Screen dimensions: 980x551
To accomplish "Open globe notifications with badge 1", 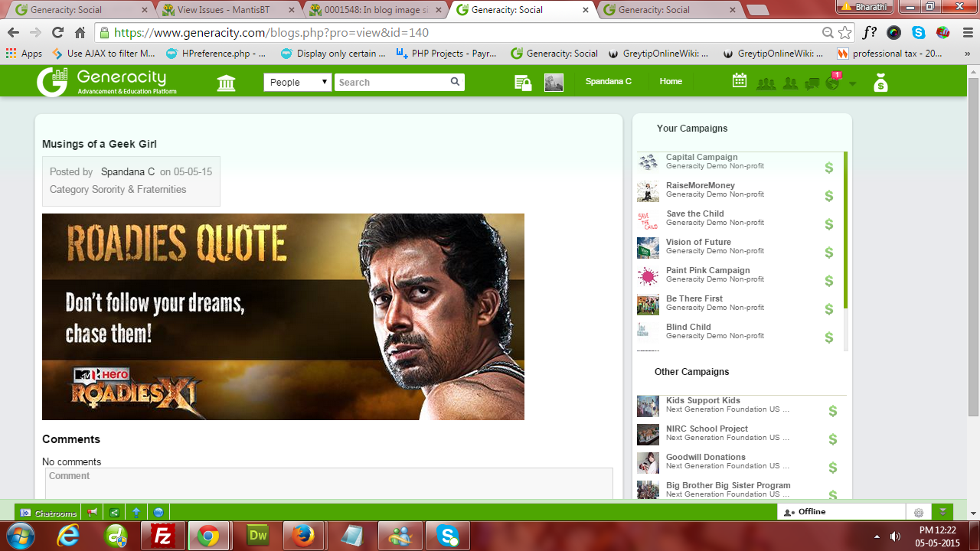I will pos(833,81).
